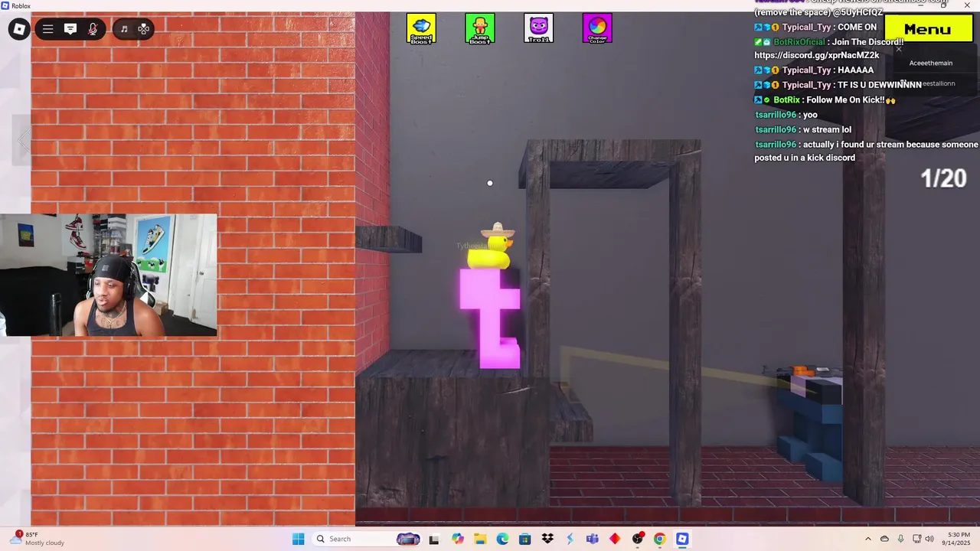Click the Roblox taskbar icon
Image resolution: width=980 pixels, height=551 pixels.
(682, 539)
